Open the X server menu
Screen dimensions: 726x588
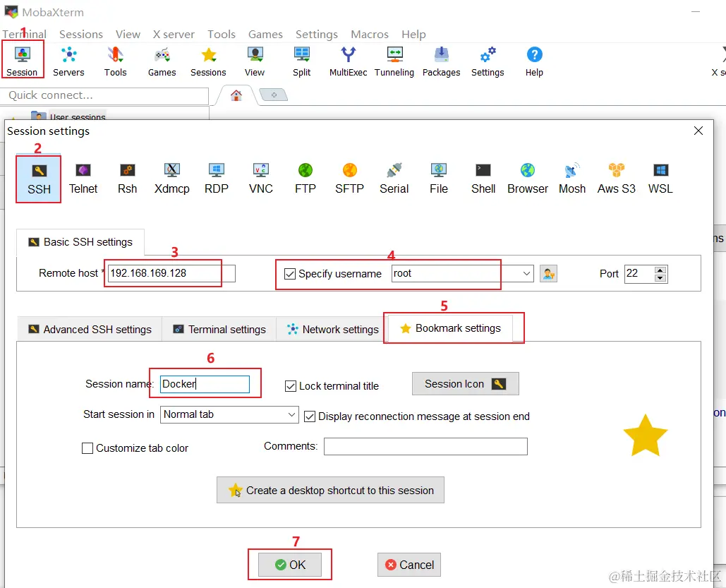coord(174,35)
